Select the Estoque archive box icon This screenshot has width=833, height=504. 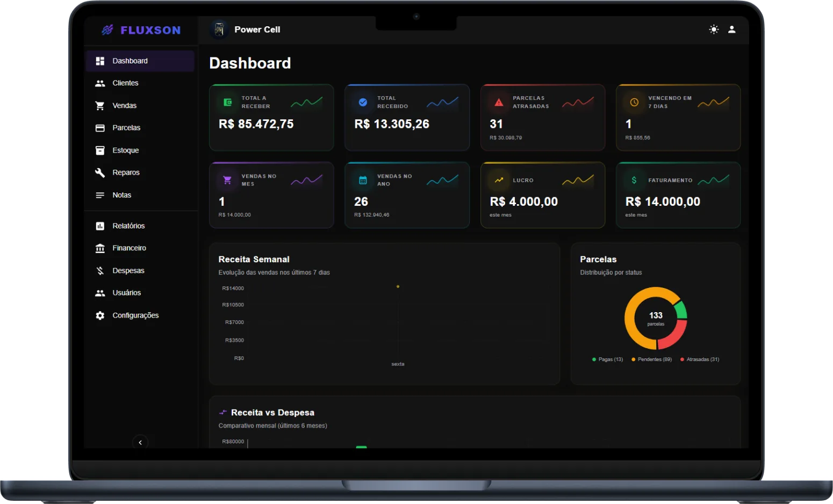click(100, 150)
